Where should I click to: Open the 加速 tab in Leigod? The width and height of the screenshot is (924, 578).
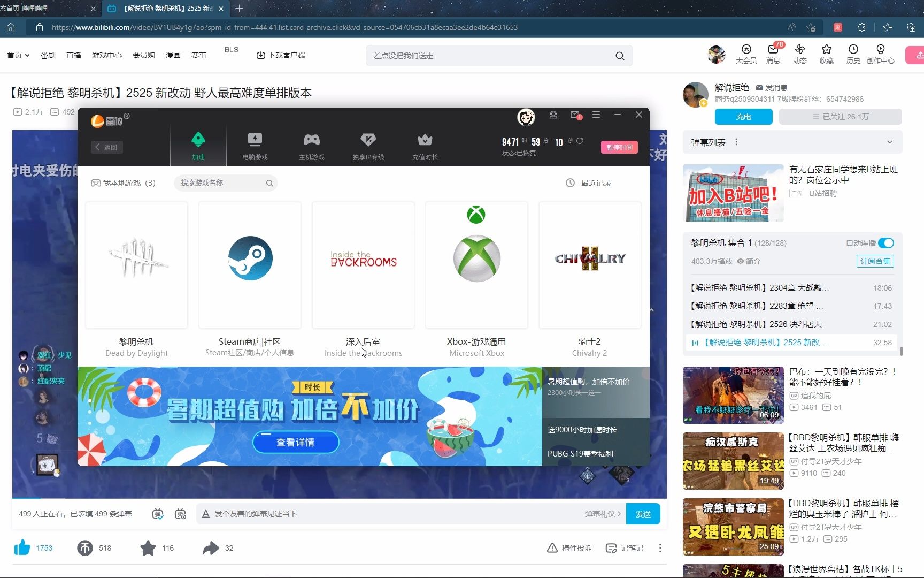[x=198, y=146]
